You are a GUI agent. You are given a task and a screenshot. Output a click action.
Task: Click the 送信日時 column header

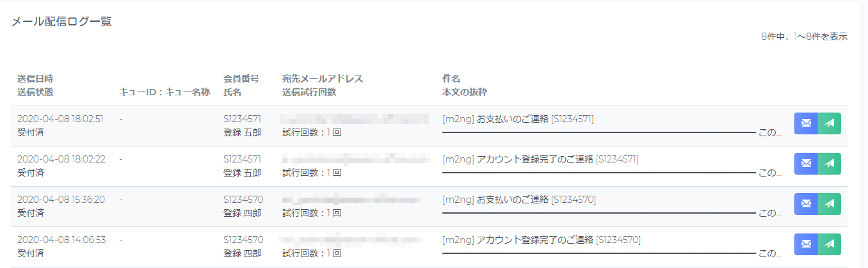(35, 79)
